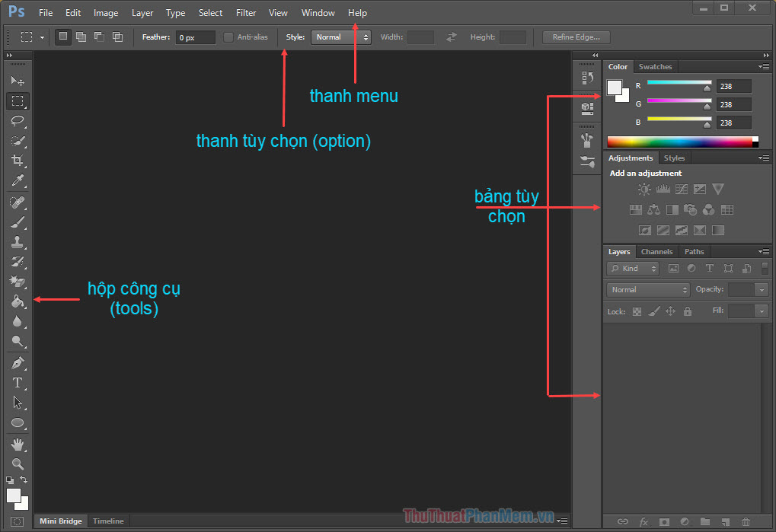The width and height of the screenshot is (776, 532).
Task: Select the Horizontal Type tool
Action: click(17, 383)
